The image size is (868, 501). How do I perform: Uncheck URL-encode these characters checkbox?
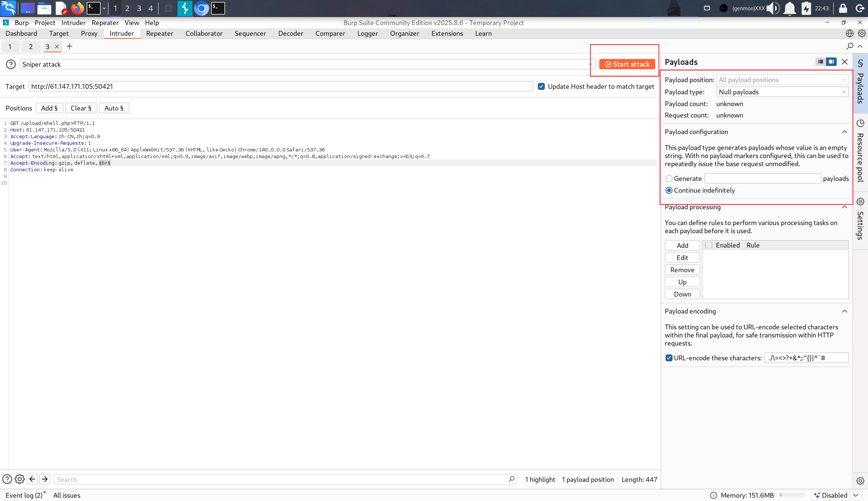pos(669,358)
